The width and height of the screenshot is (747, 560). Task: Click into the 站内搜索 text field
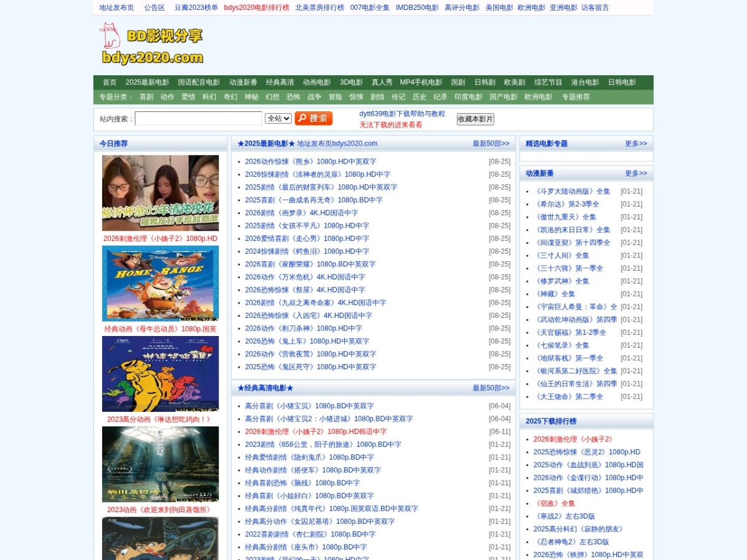coord(199,118)
